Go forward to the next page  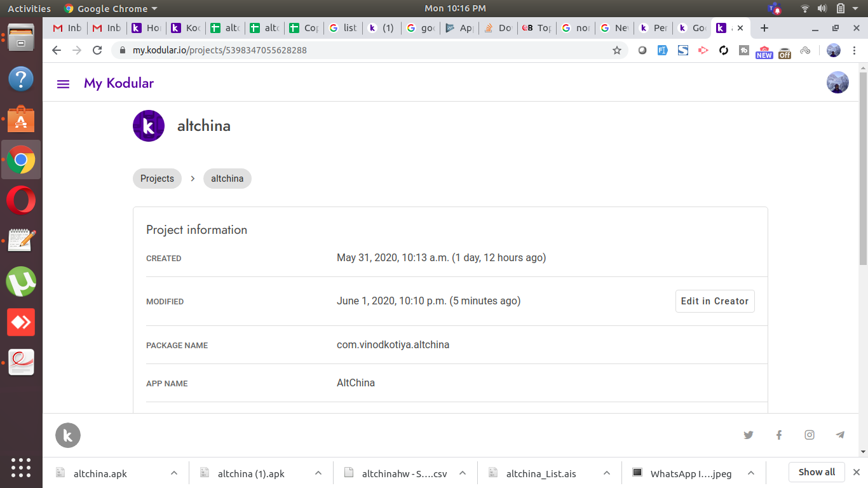click(x=77, y=50)
